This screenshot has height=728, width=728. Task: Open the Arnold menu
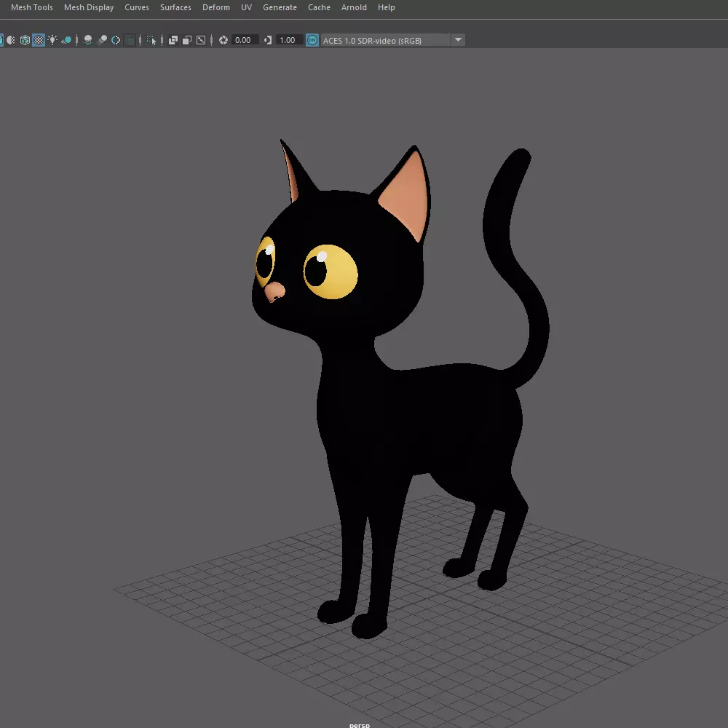coord(354,7)
